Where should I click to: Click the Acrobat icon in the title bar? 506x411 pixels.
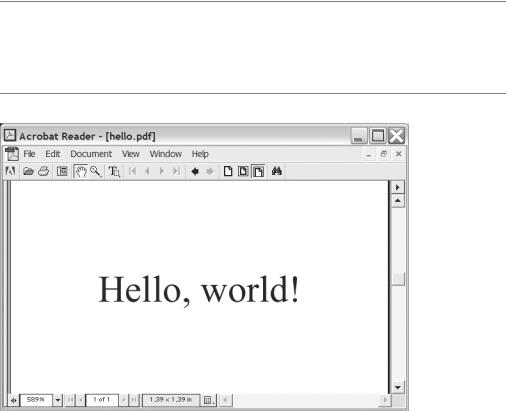click(x=10, y=135)
